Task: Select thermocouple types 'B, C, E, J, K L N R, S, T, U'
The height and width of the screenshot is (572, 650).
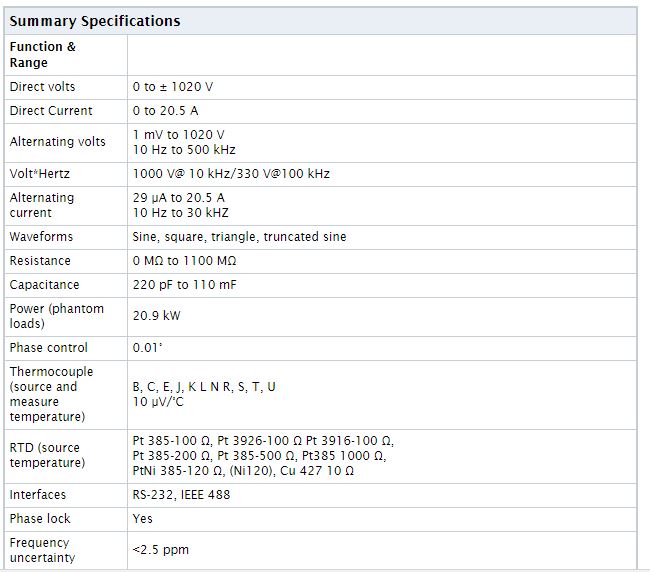Action: pos(204,387)
